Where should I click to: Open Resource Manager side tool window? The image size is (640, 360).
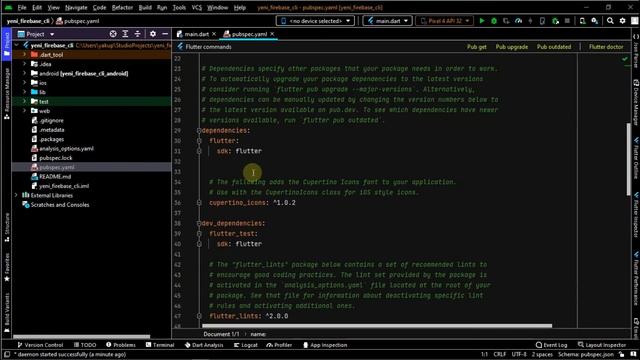click(x=7, y=94)
